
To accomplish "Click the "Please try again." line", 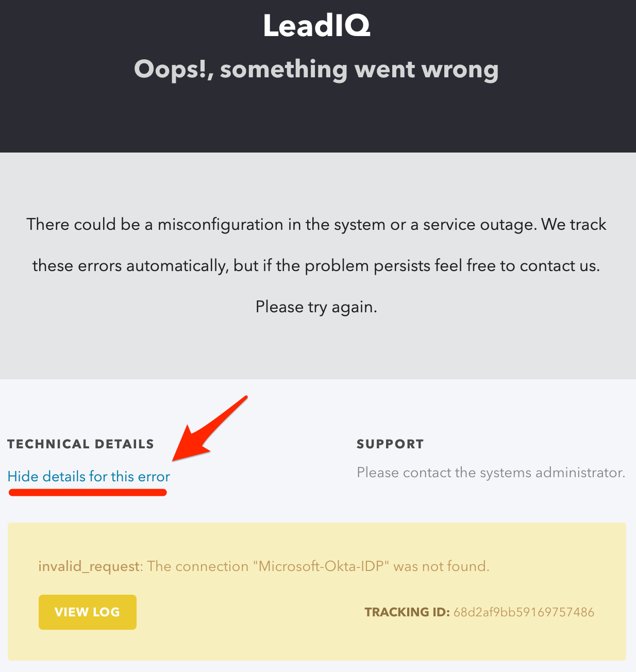I will [x=316, y=307].
